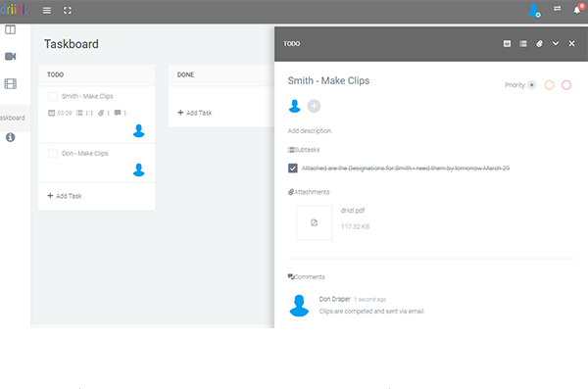Viewport: 588px width, 389px height.
Task: Expand the chevron dropdown in task panel header
Action: tap(556, 44)
